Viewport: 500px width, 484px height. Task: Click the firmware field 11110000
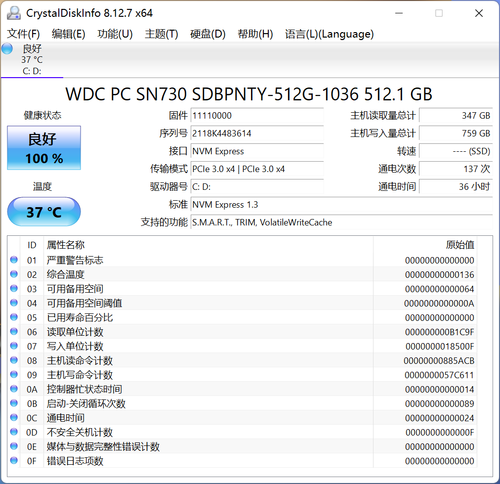(x=257, y=116)
